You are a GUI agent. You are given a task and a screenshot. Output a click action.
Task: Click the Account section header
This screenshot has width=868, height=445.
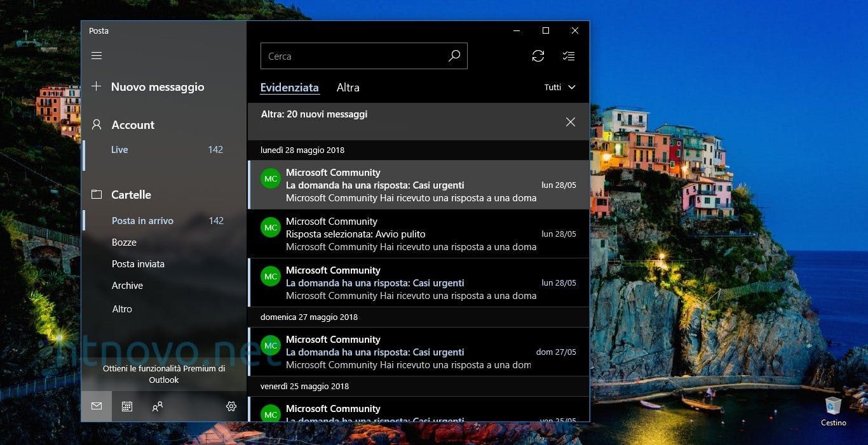click(133, 125)
